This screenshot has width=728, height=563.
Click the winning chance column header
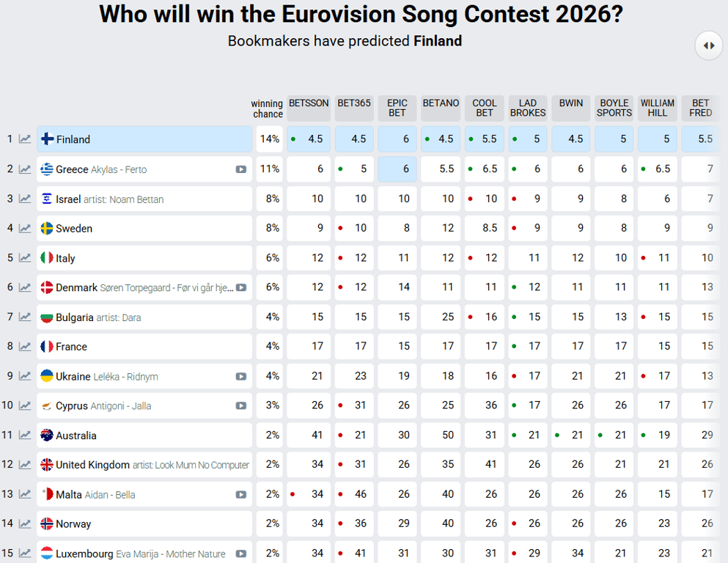(x=267, y=108)
